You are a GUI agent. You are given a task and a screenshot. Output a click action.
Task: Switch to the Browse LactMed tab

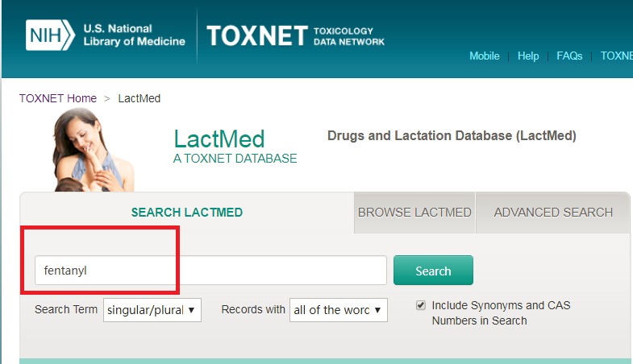(414, 213)
